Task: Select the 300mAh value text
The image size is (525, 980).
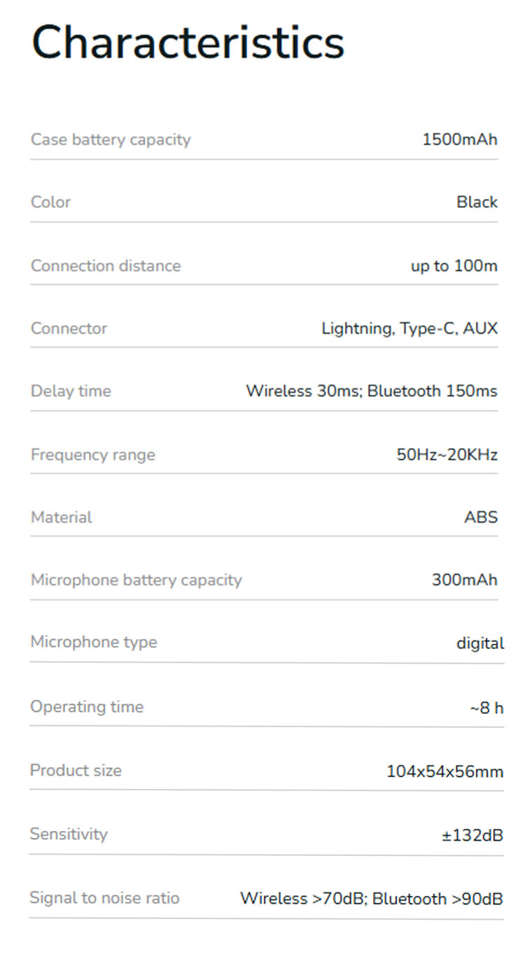Action: [464, 580]
